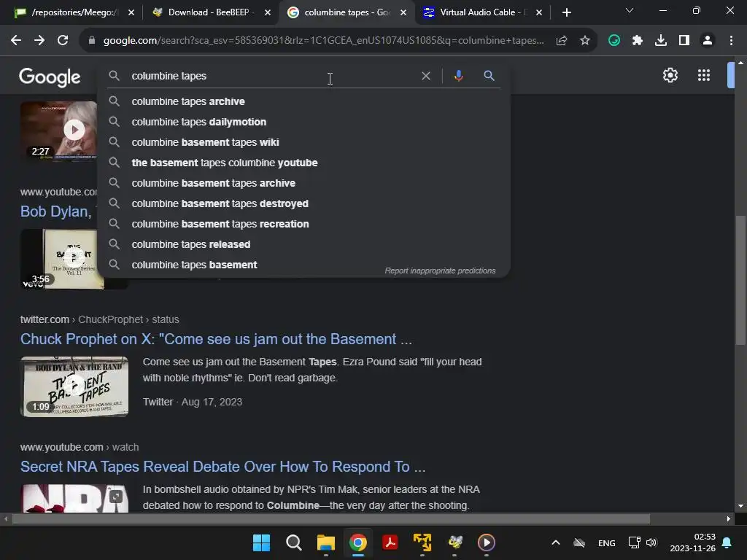Click the Google logo

50,77
